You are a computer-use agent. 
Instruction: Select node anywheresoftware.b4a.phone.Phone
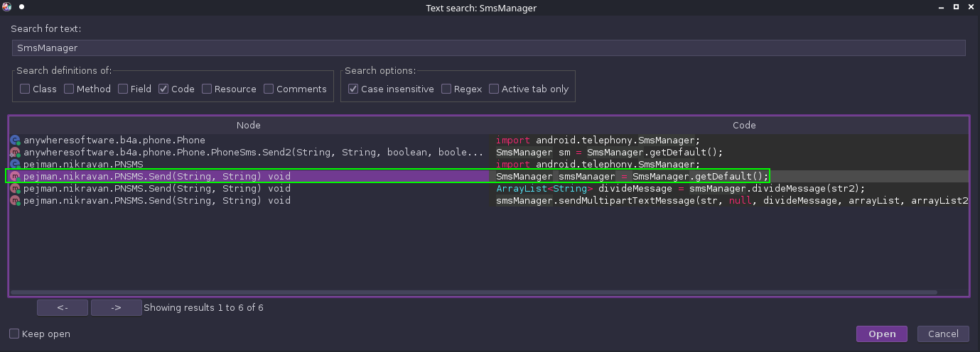pyautogui.click(x=114, y=141)
